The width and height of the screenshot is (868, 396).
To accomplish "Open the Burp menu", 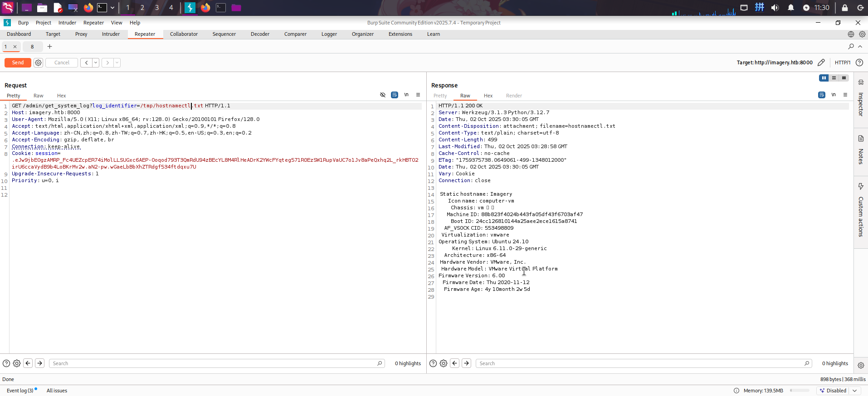I will point(23,23).
